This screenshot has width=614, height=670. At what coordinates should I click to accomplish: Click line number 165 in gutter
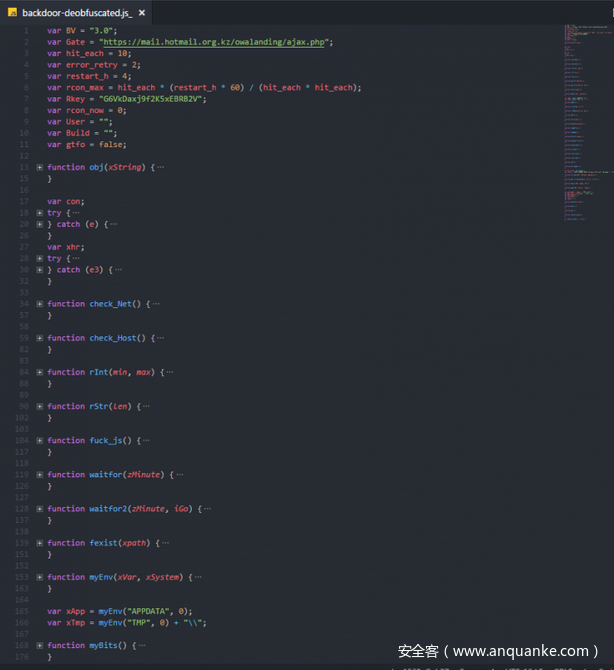(x=22, y=611)
